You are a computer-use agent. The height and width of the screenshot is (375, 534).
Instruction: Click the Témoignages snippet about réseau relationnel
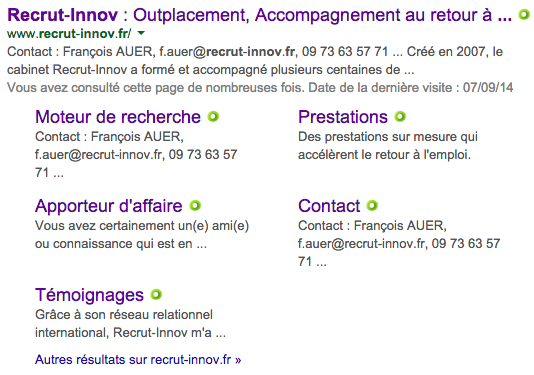[130, 324]
